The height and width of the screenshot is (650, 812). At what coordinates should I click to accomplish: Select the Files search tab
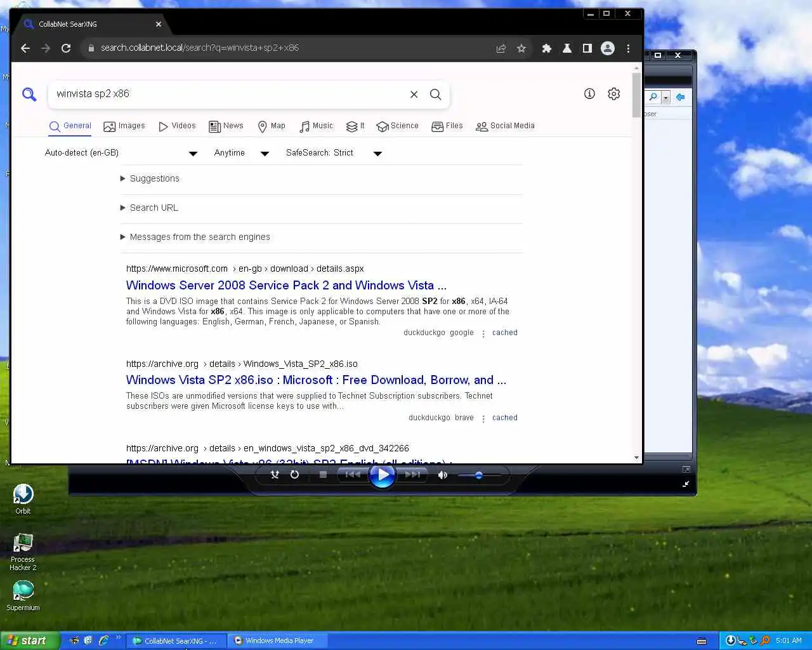pos(447,126)
